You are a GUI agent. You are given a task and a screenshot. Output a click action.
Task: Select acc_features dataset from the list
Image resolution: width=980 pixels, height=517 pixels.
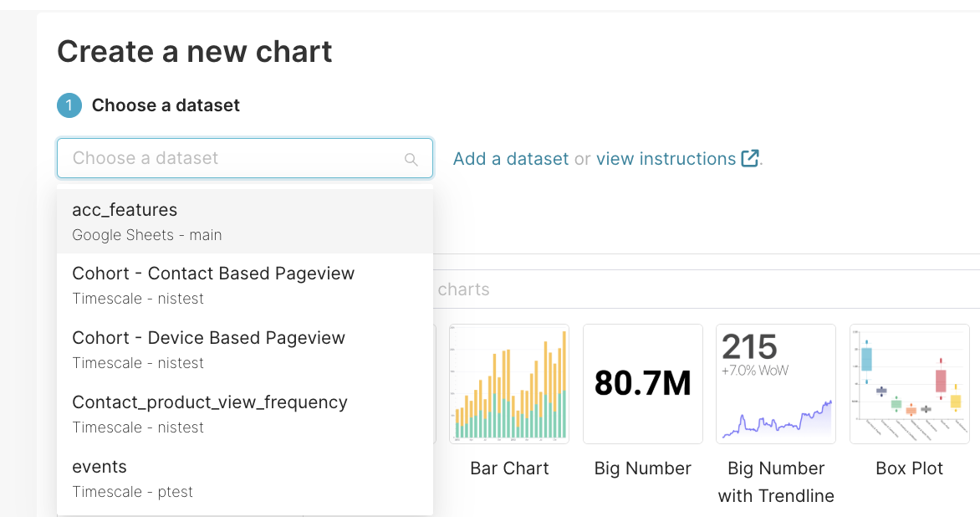[244, 222]
